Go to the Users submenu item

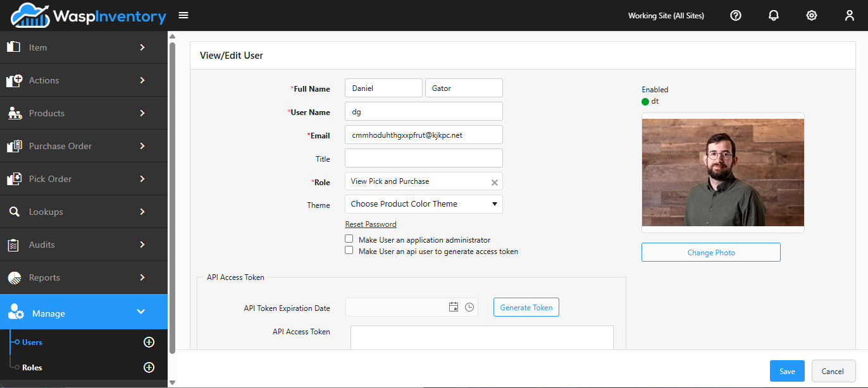tap(32, 342)
